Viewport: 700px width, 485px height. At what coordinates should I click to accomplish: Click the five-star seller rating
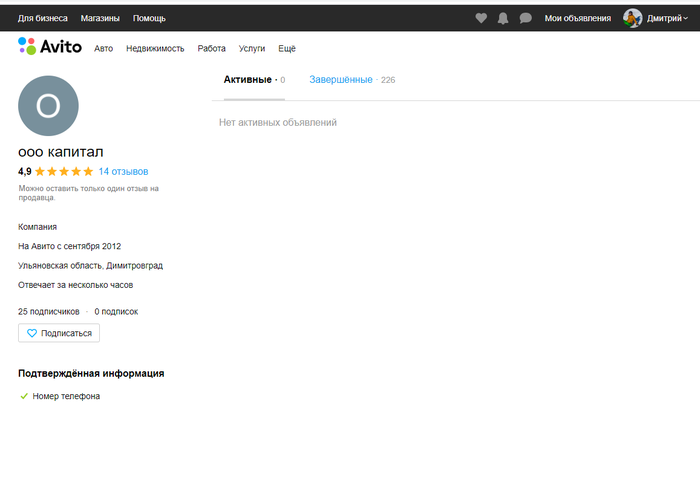(64, 171)
